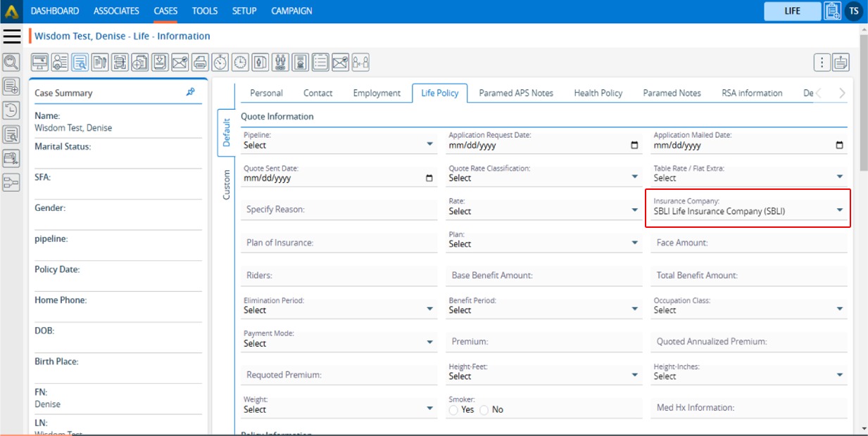Click the vertical three-dot more options icon
The height and width of the screenshot is (436, 868).
(x=822, y=63)
